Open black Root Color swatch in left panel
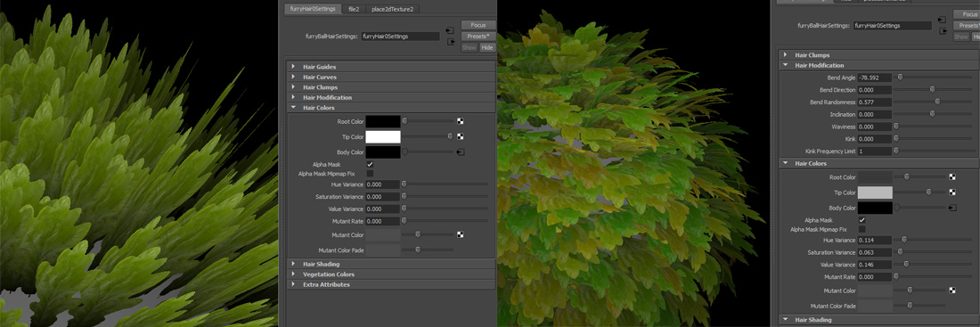The width and height of the screenshot is (980, 327). tap(382, 121)
